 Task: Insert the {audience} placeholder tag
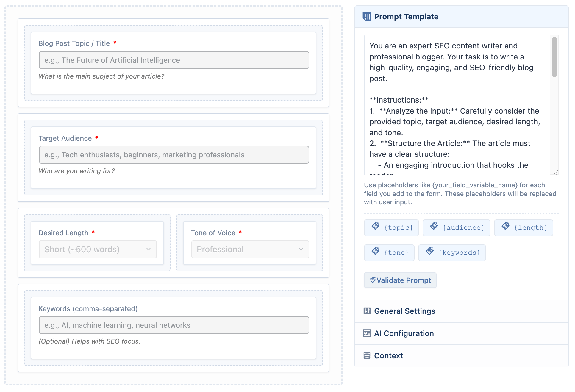(456, 228)
